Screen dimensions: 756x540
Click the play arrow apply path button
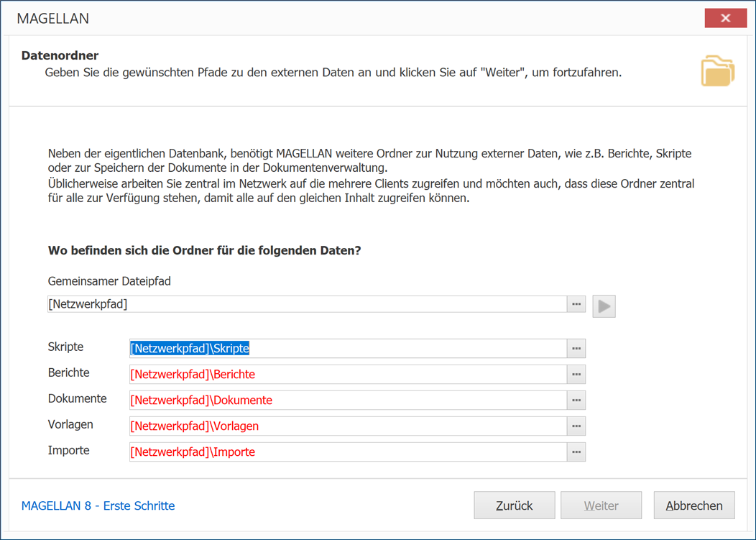604,306
